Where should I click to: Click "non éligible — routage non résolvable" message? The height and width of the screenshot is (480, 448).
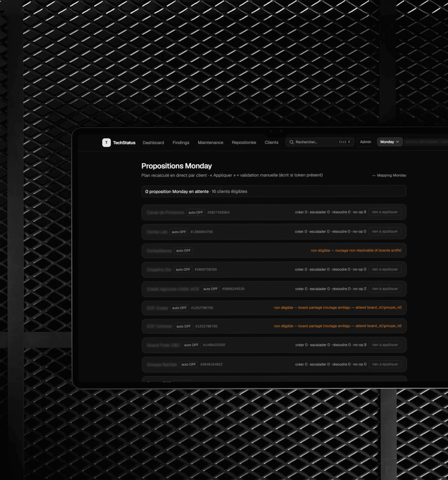[356, 250]
